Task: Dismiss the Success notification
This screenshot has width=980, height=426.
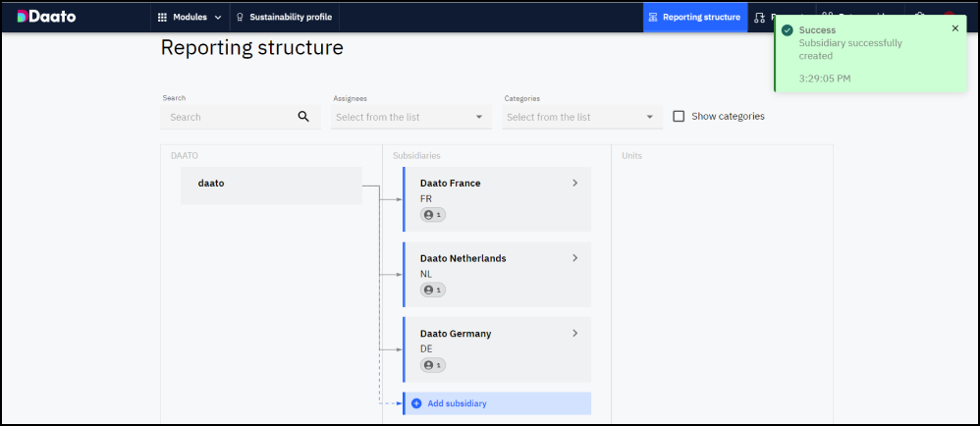Action: (955, 28)
